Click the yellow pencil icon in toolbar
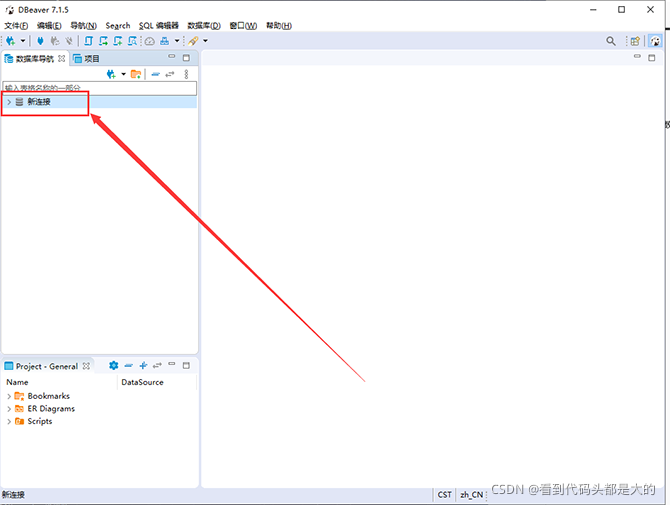 [x=193, y=41]
